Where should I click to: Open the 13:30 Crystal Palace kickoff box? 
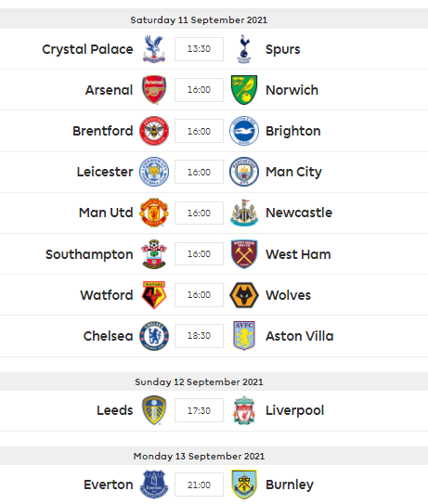(199, 49)
